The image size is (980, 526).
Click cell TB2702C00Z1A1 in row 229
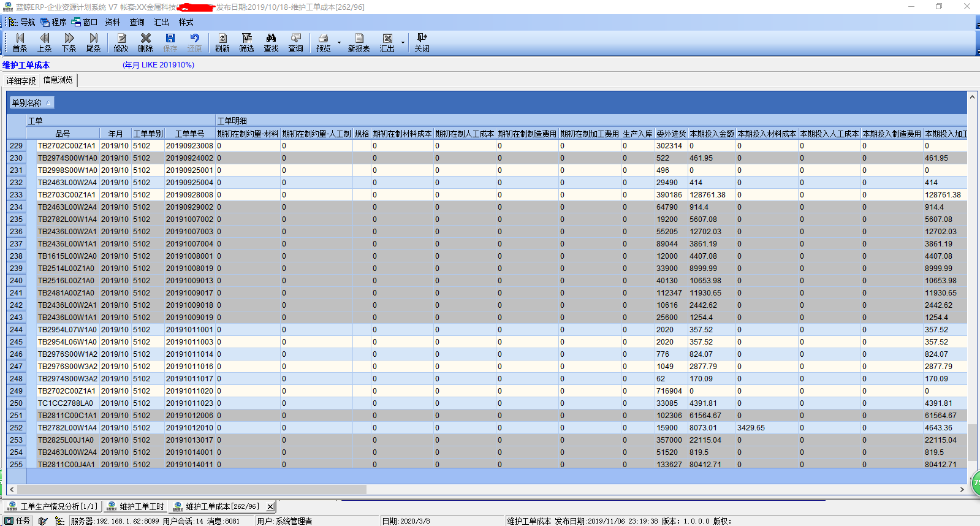pyautogui.click(x=67, y=146)
